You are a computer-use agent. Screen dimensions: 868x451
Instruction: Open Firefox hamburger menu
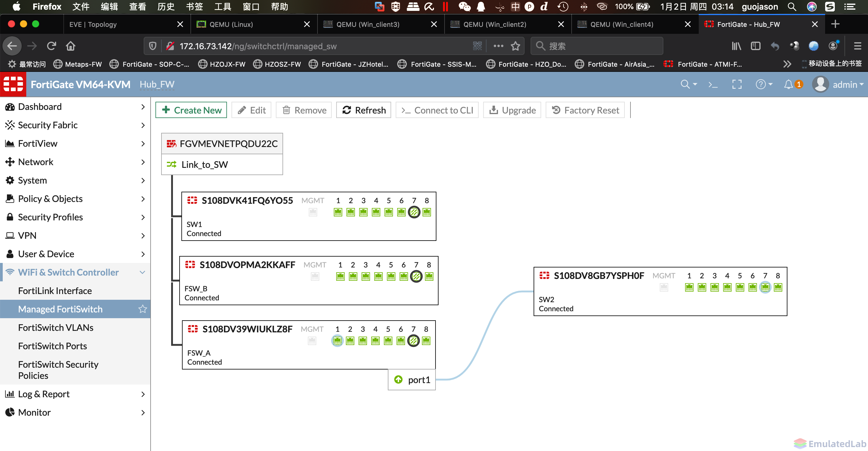pos(857,46)
